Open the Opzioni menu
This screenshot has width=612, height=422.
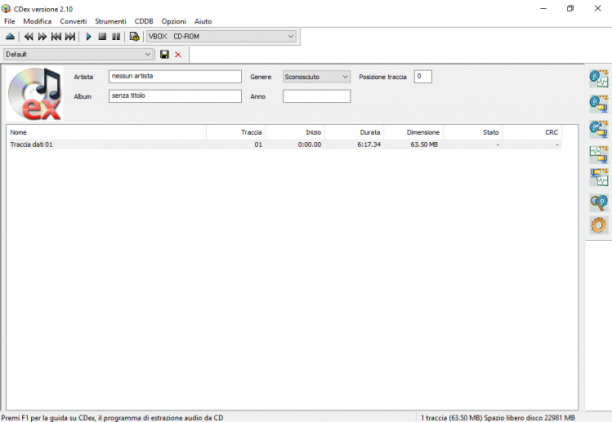174,21
